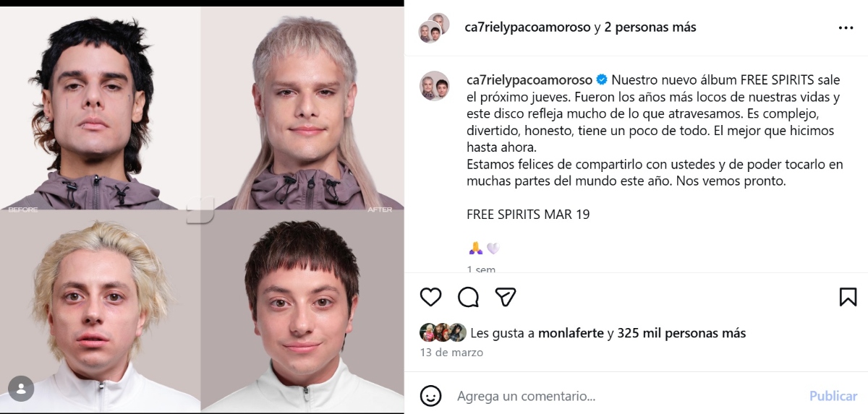Save the post with the bookmark icon

click(x=848, y=297)
